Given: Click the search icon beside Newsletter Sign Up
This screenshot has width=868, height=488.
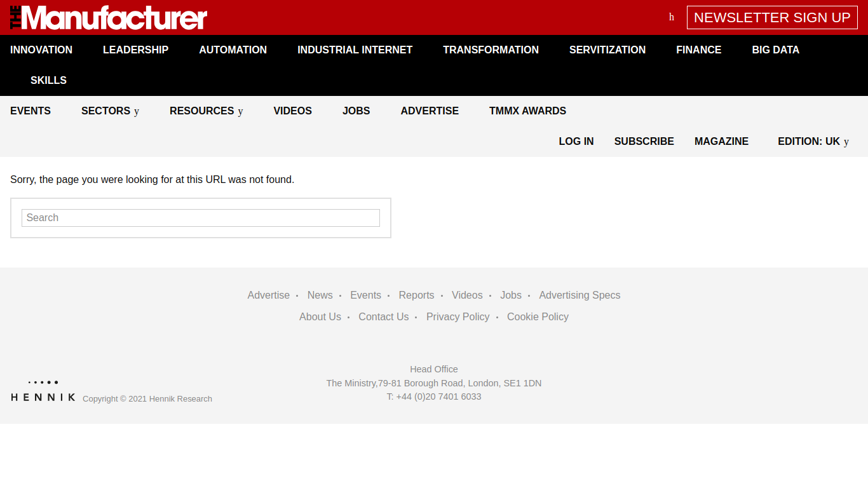Looking at the screenshot, I should click(672, 17).
